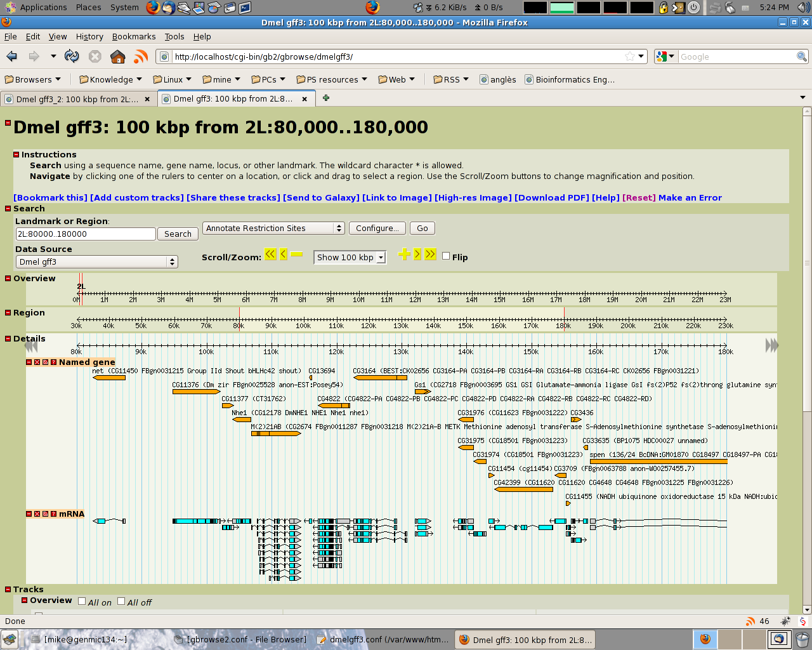Collapse the Overview panel section

coord(8,278)
